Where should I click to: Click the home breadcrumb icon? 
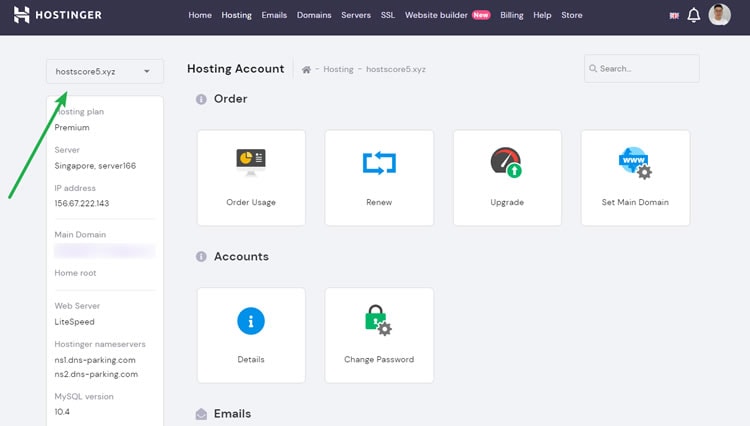click(306, 70)
